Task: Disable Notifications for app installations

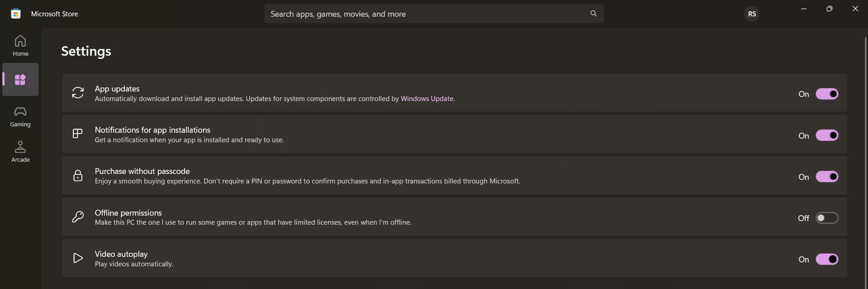Action: click(827, 135)
